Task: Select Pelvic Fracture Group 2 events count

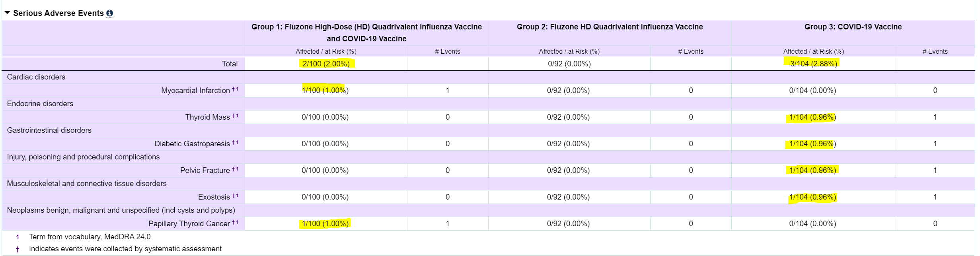Action: (691, 170)
